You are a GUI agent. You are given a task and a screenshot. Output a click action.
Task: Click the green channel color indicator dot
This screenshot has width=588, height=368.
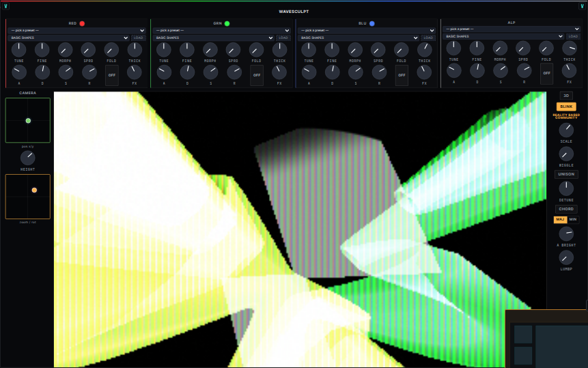click(x=227, y=24)
